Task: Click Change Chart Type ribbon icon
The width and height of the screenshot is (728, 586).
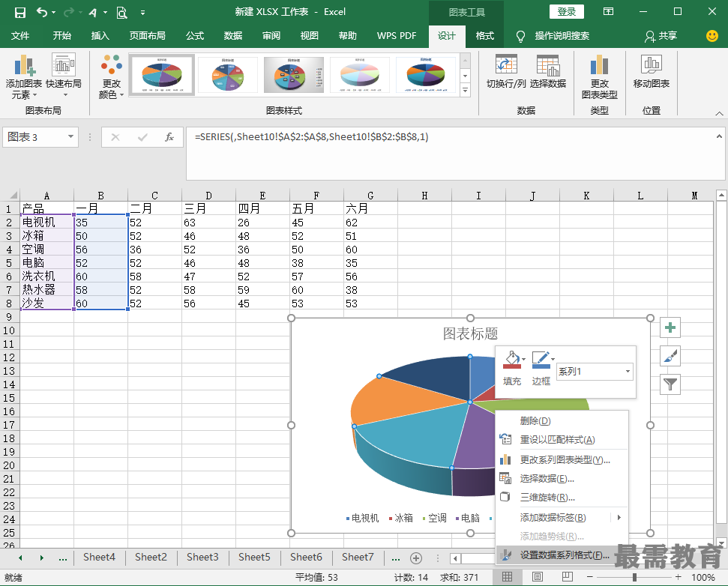Action: click(x=599, y=65)
